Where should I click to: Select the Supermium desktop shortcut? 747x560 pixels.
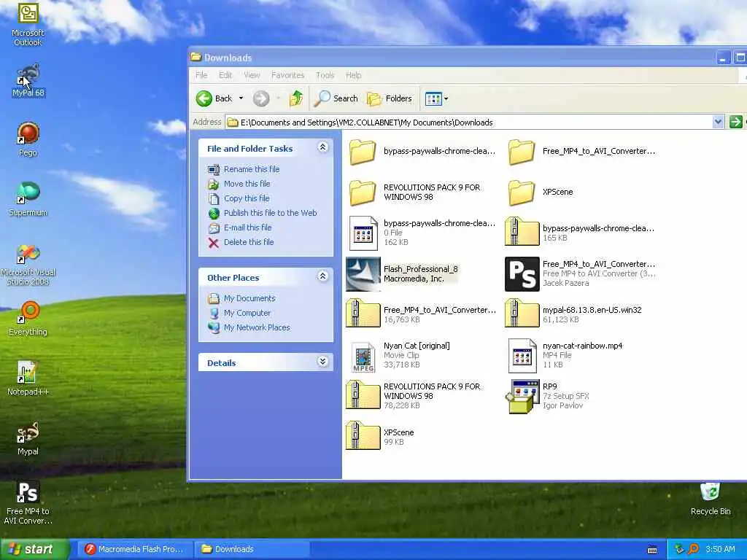[28, 199]
